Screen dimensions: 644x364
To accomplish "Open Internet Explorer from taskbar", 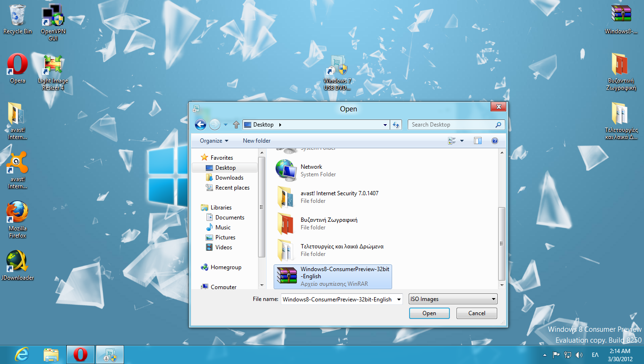I will 22,354.
